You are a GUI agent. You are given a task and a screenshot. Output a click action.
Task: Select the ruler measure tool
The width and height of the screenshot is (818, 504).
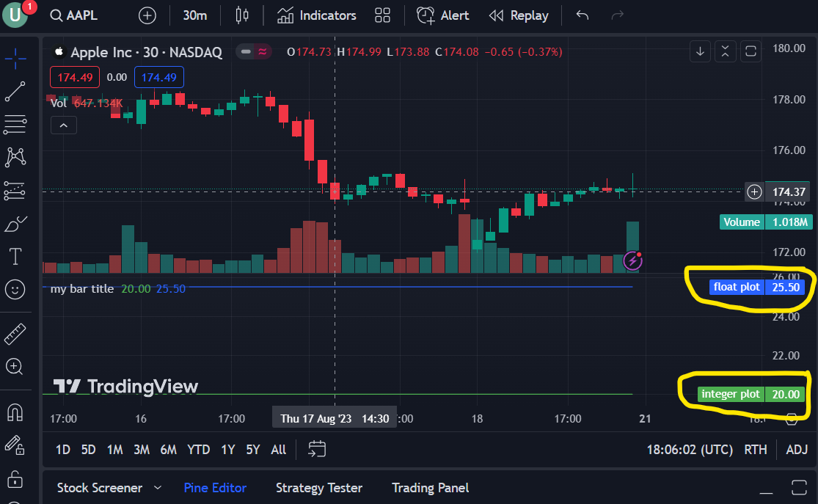click(15, 334)
